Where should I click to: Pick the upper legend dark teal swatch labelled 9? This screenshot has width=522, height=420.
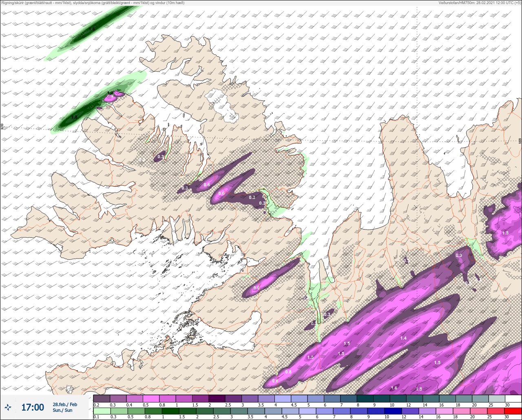[382, 398]
